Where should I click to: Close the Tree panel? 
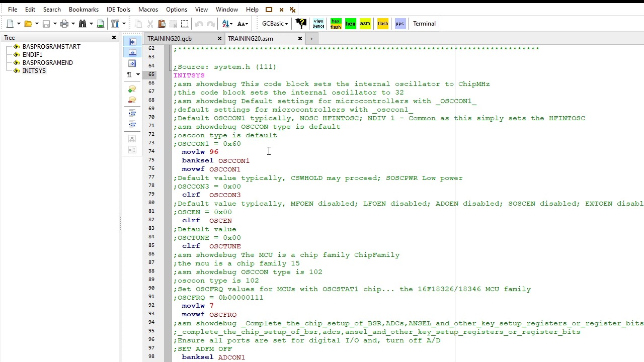coord(114,38)
